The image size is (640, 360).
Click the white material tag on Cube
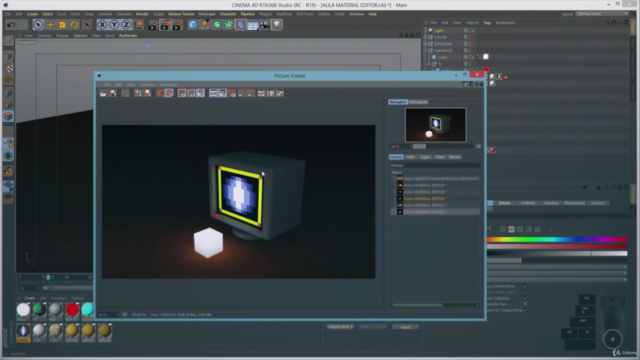pos(486,57)
